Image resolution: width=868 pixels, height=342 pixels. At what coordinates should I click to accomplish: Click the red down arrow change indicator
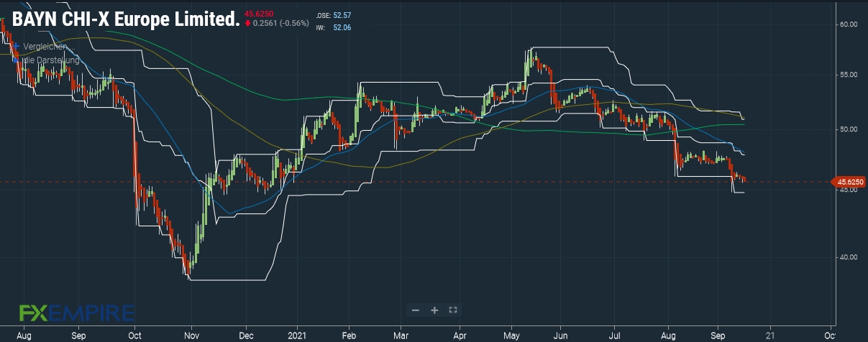point(247,23)
